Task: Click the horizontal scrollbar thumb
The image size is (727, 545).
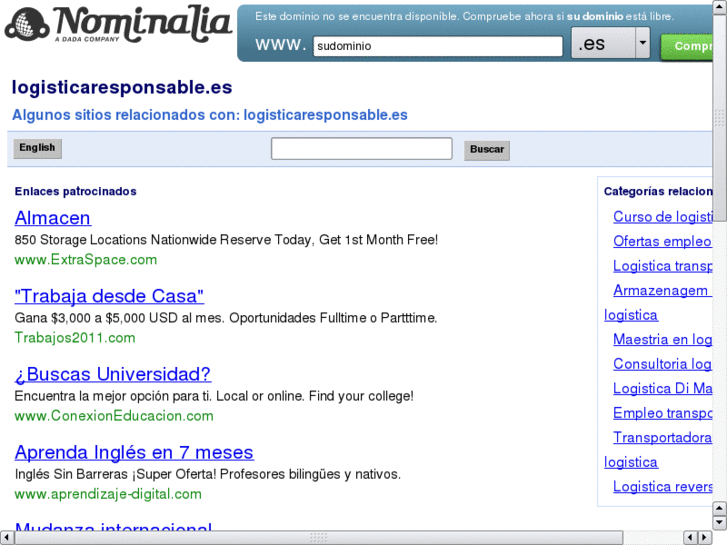Action: tap(319, 537)
